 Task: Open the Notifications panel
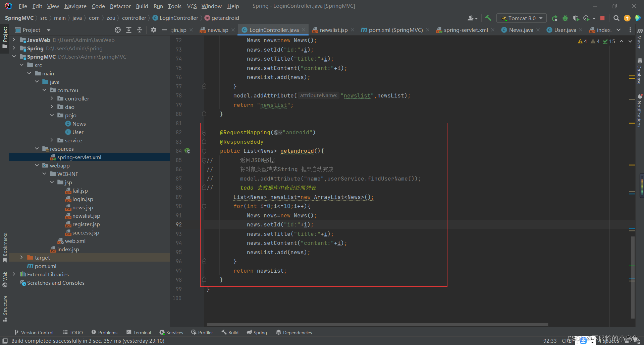tap(640, 111)
